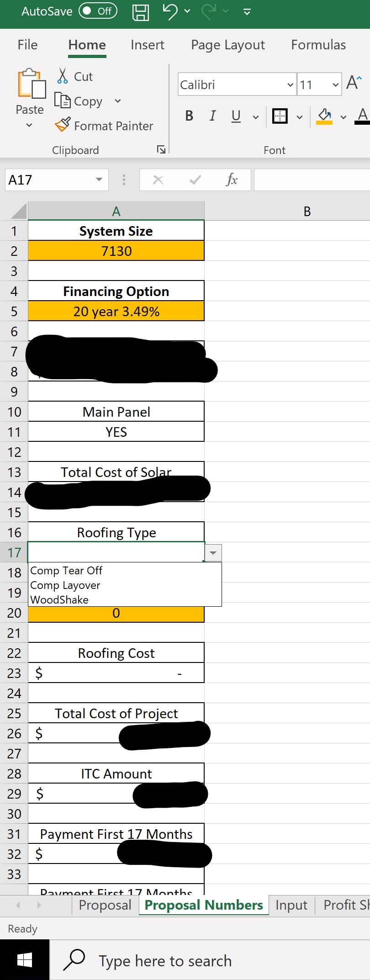Click the Save icon in title bar

(x=141, y=12)
